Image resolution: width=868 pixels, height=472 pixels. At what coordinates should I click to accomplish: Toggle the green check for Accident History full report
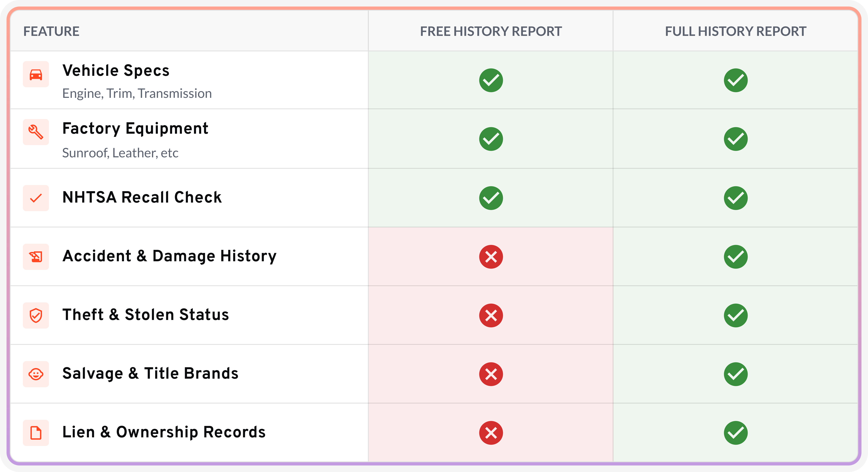[736, 257]
